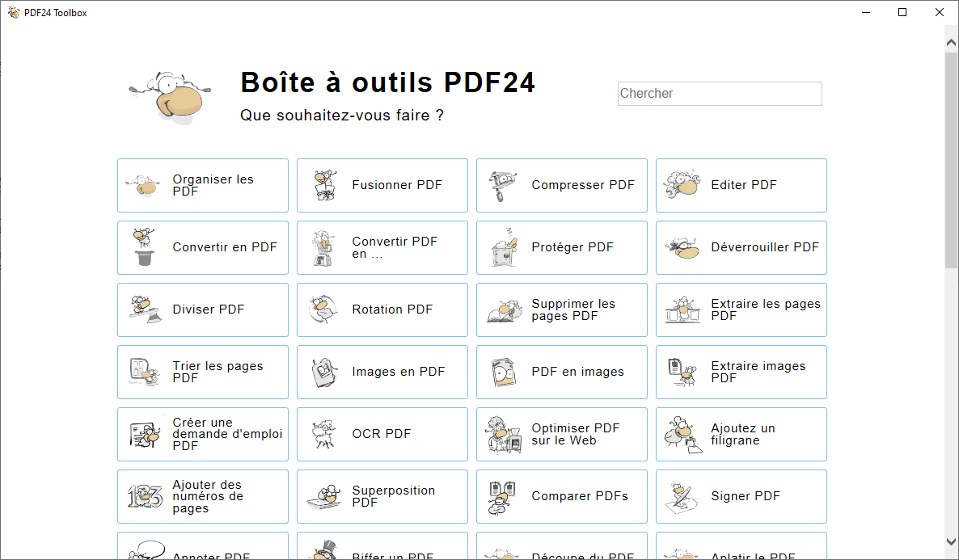The height and width of the screenshot is (560, 959).
Task: Open the Extraire images PDF tool
Action: point(741,373)
